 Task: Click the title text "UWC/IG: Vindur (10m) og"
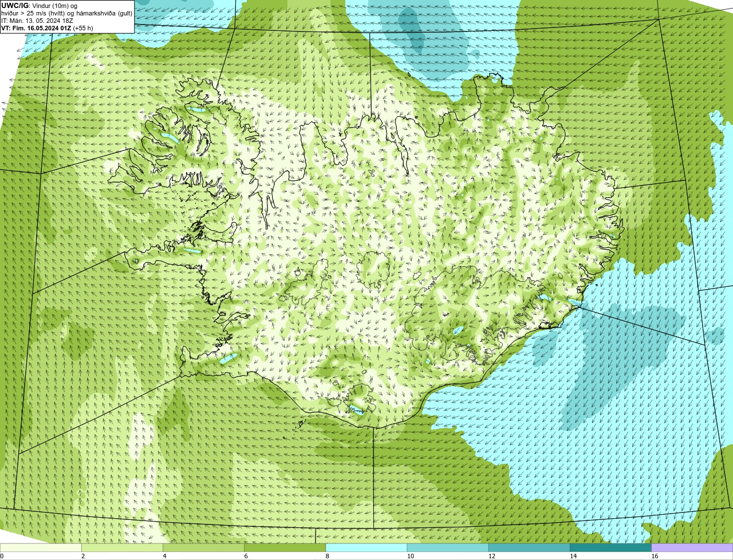(x=40, y=6)
